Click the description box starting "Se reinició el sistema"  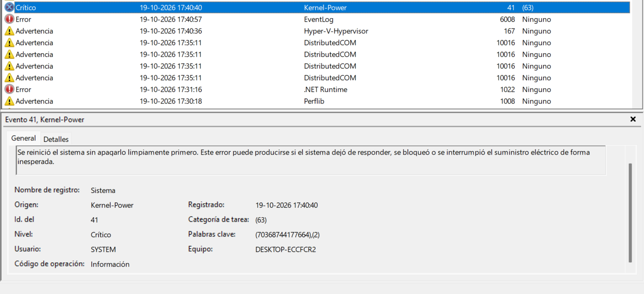(311, 160)
